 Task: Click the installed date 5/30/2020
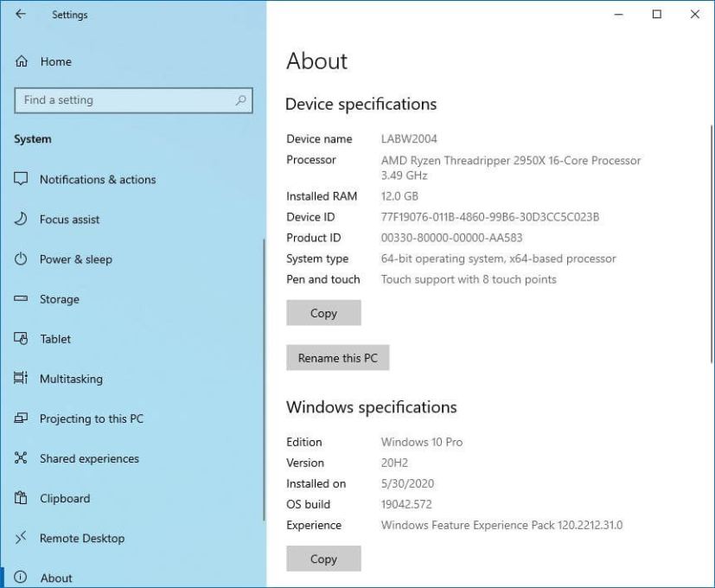pyautogui.click(x=408, y=483)
